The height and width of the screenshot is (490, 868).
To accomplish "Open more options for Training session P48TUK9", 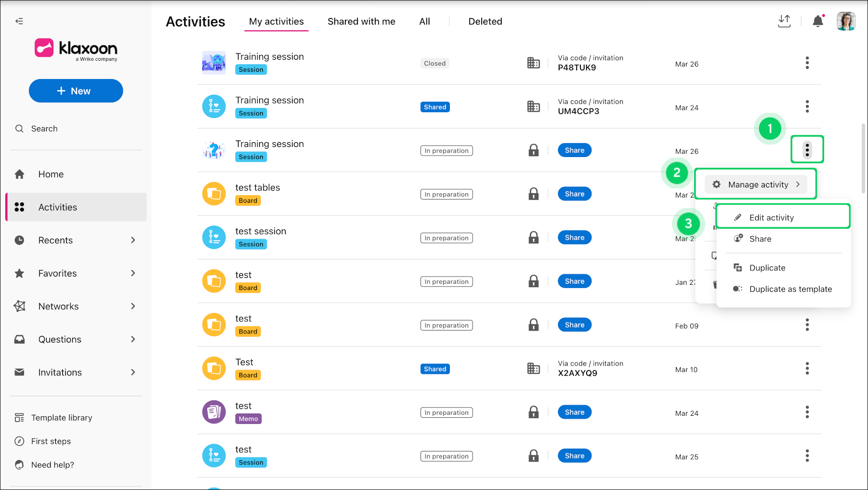I will pos(807,63).
